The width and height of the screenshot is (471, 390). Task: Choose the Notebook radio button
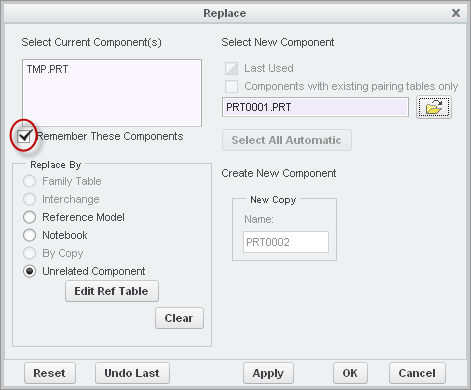[x=29, y=235]
